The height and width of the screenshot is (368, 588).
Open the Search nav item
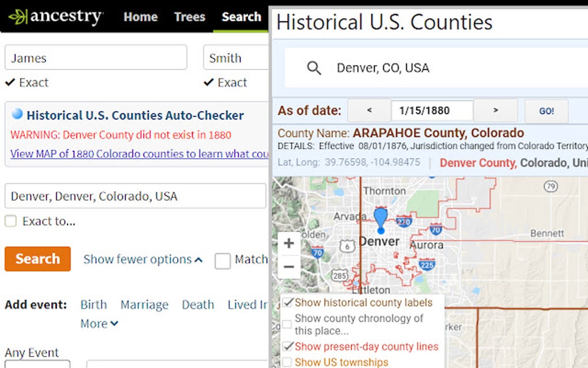tap(241, 17)
